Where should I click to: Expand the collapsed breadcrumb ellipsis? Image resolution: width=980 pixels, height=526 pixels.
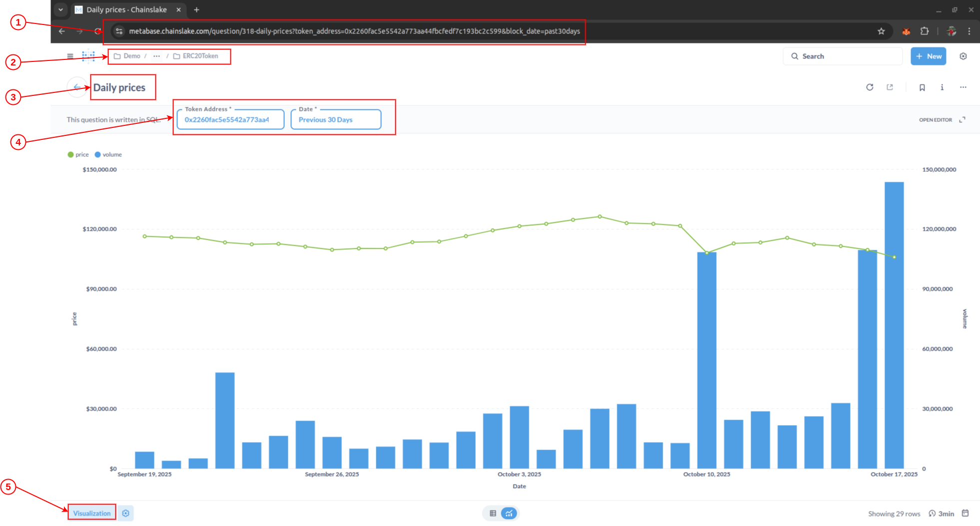coord(156,56)
